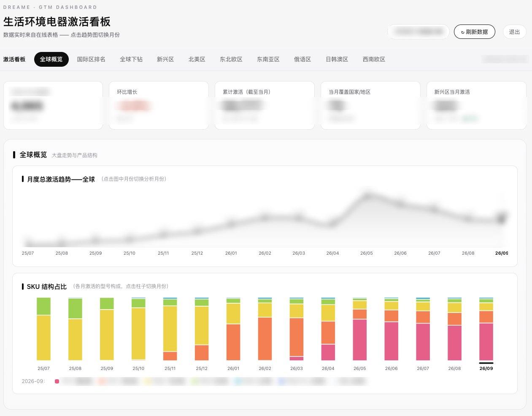Click the 26/08 SKU stacked bar
Screen dimensions: 532x416
455,329
